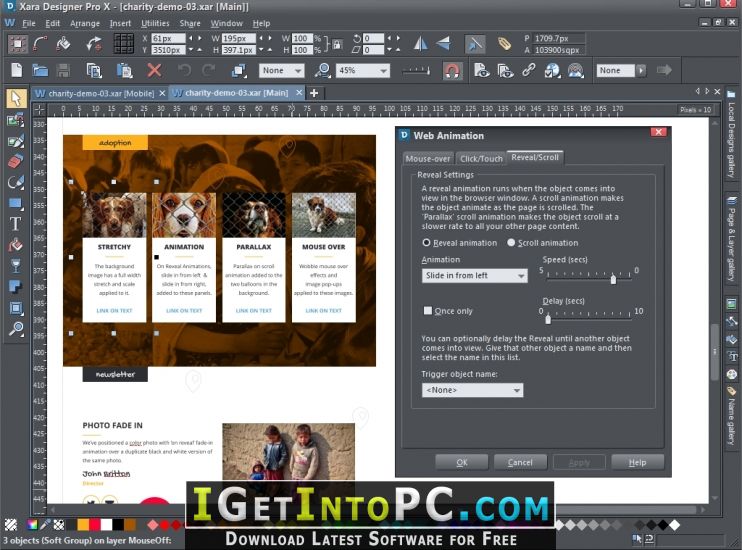This screenshot has height=550, width=742.
Task: Toggle the magnet snapping icon
Action: coord(451,70)
